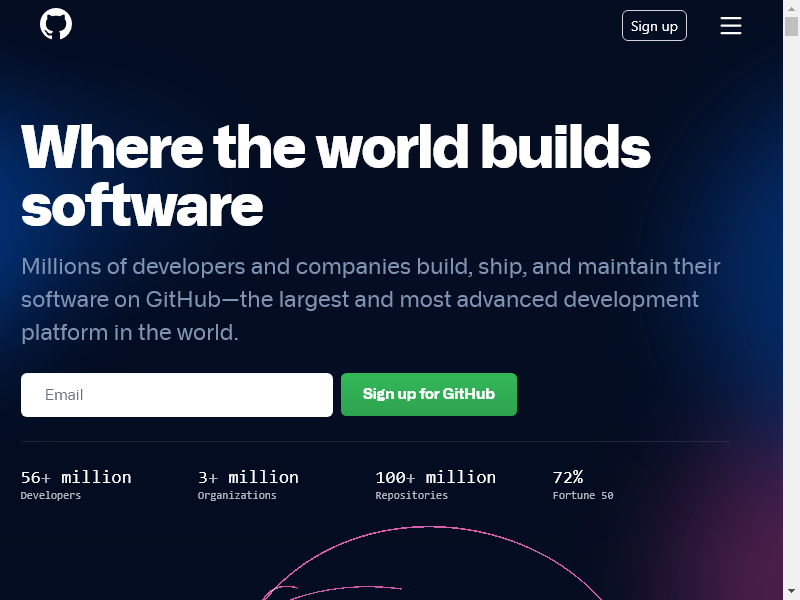
Task: Click the Sign up button in header
Action: pos(654,26)
